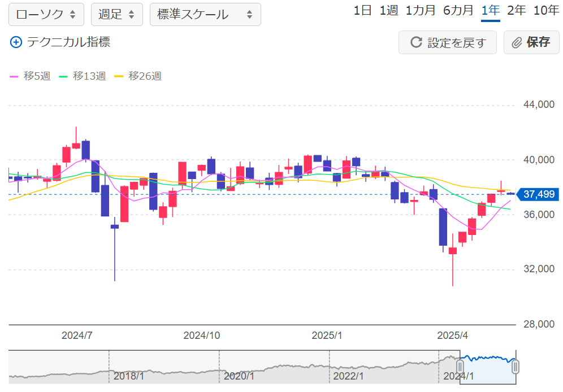Open the テクニカル指標 link
The image size is (563, 392).
(68, 42)
